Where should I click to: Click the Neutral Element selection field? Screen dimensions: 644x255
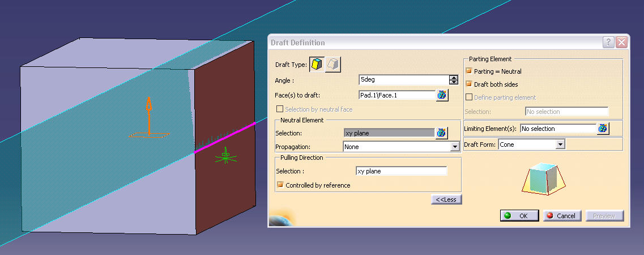coord(389,133)
